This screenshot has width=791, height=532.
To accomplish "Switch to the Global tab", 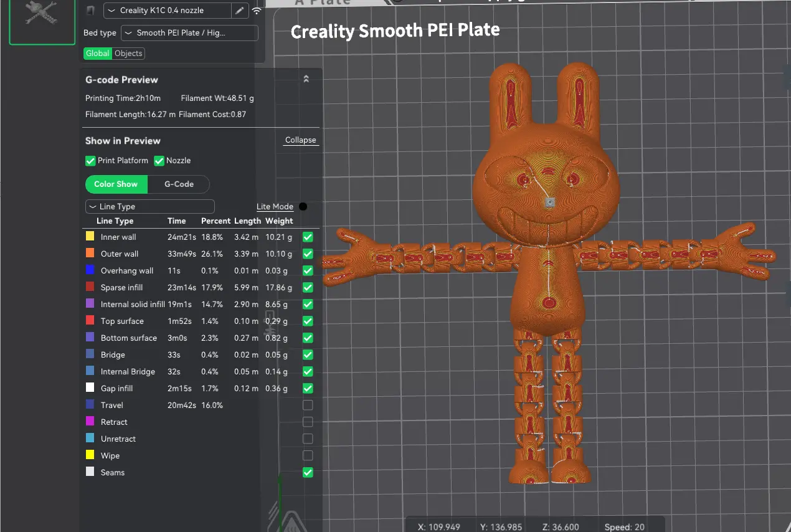I will [98, 54].
